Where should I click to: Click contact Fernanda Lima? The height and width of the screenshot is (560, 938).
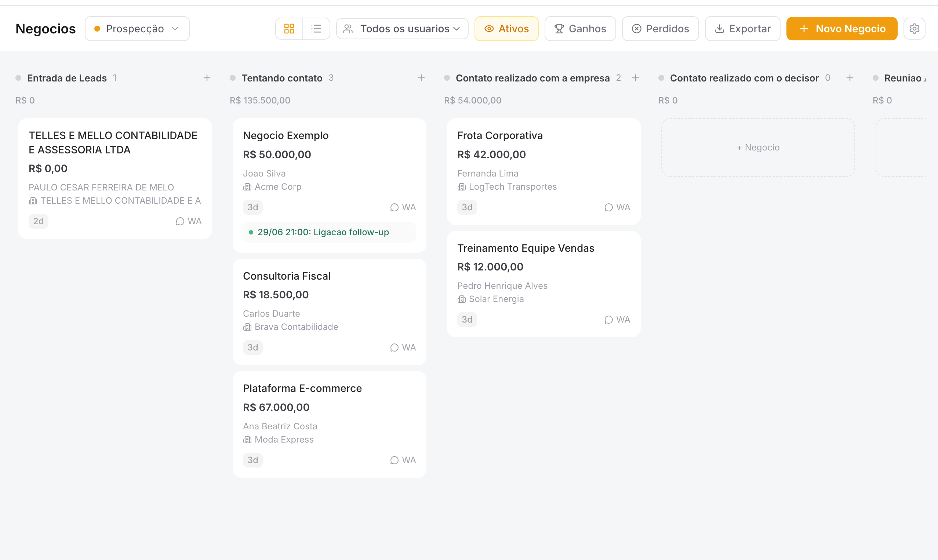click(488, 174)
